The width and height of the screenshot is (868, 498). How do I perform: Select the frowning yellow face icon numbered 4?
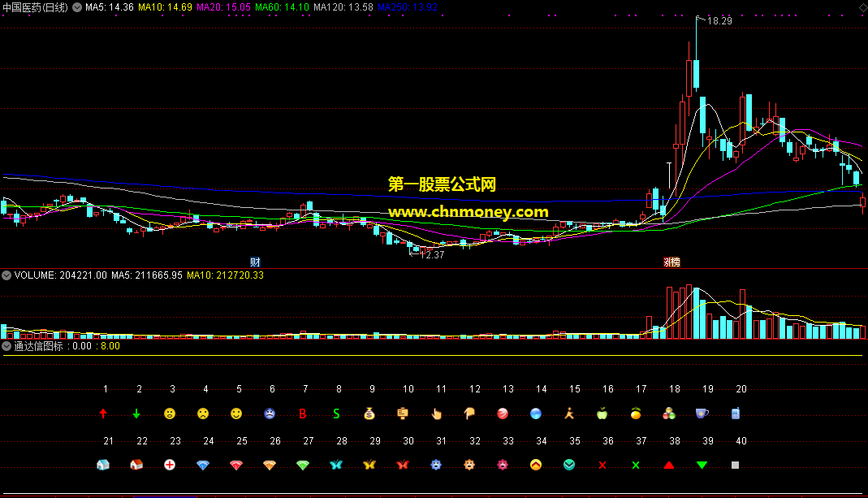(203, 414)
